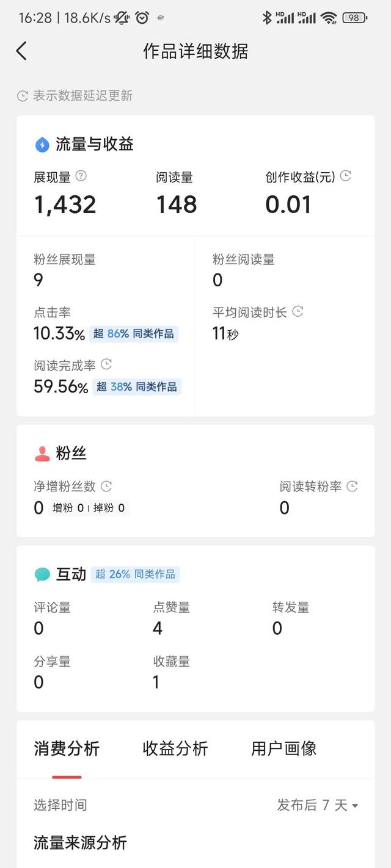
Task: Tap the clock icon beside 平均阅读时长
Action: coord(298,311)
